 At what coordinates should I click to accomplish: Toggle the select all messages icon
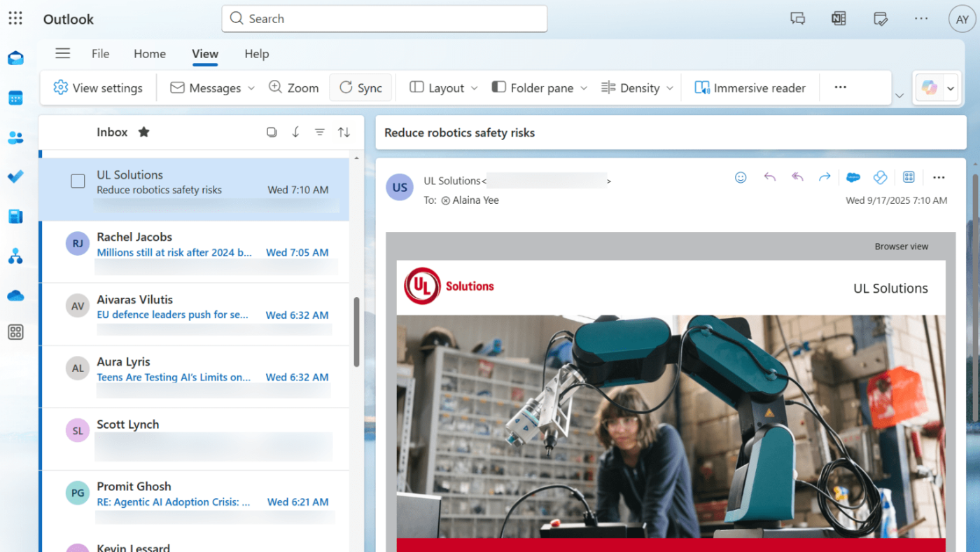coord(272,132)
